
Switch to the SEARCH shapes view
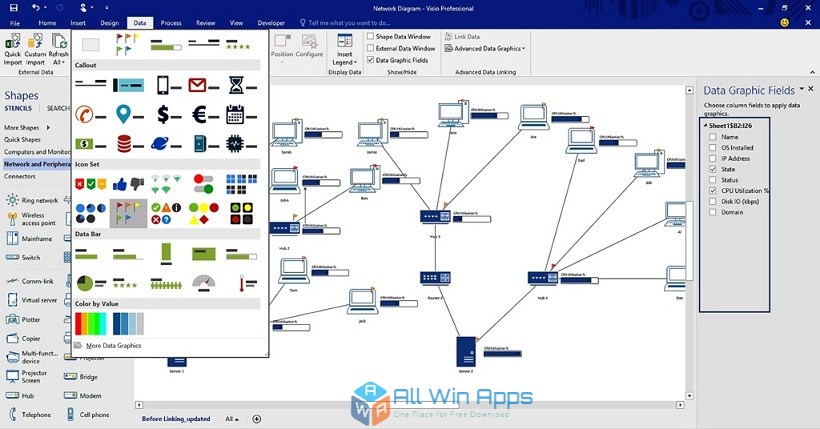[x=58, y=108]
